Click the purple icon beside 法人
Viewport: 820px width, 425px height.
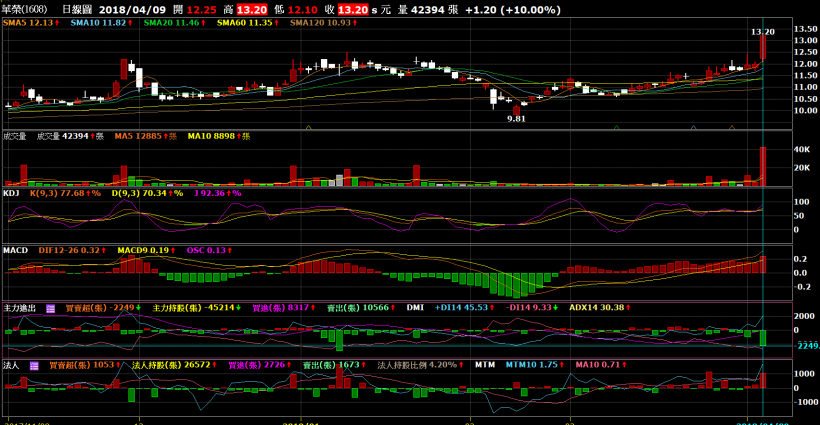pyautogui.click(x=33, y=366)
